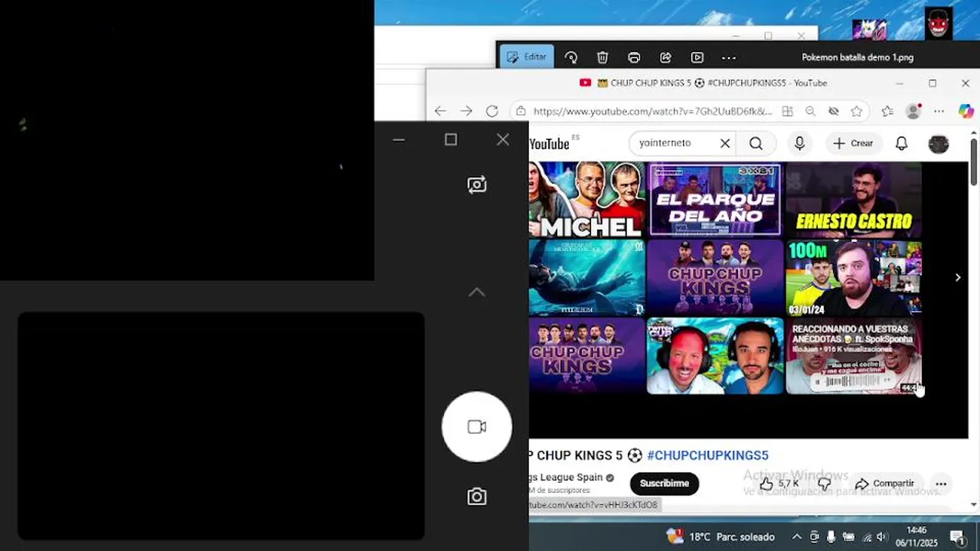Open the Ernesto Castro thumbnail
Screen dimensions: 980x551
point(854,199)
